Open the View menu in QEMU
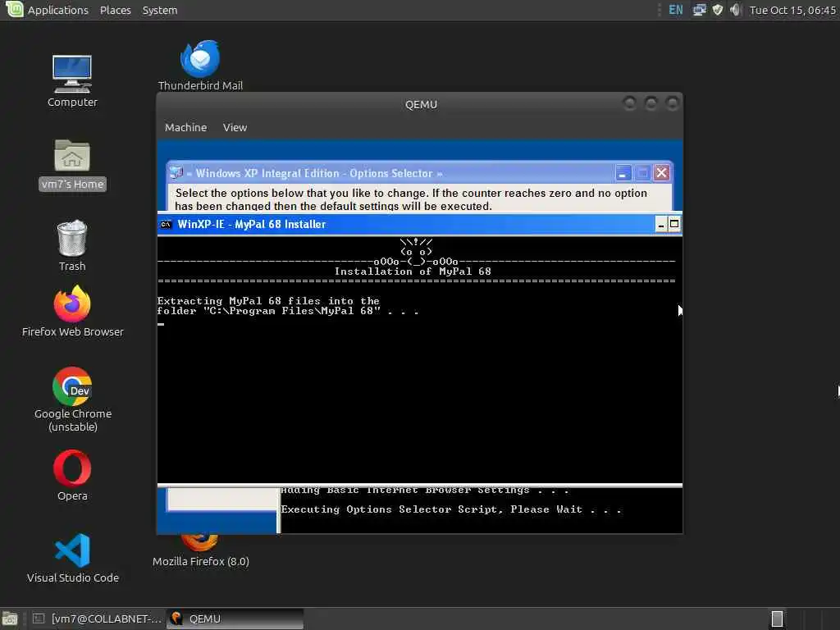The width and height of the screenshot is (840, 630). coord(235,127)
